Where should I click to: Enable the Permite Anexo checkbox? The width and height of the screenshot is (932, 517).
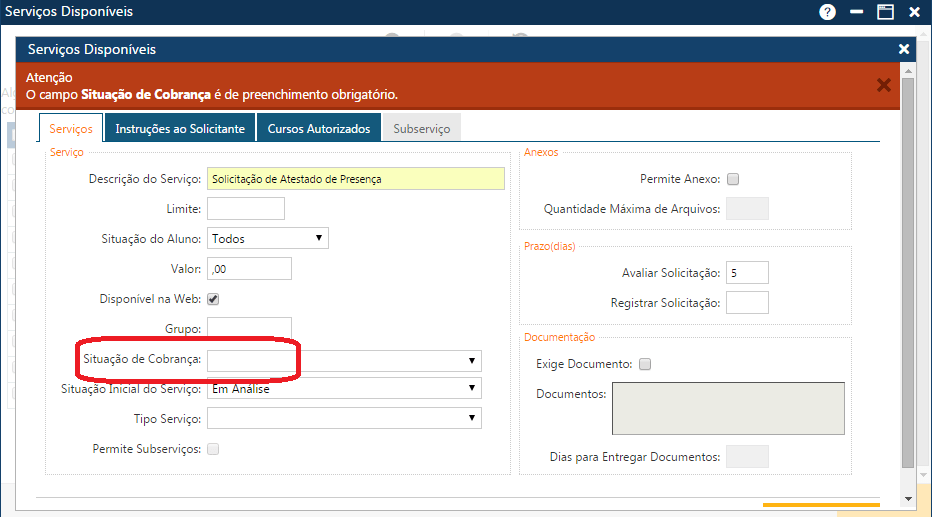pos(732,180)
